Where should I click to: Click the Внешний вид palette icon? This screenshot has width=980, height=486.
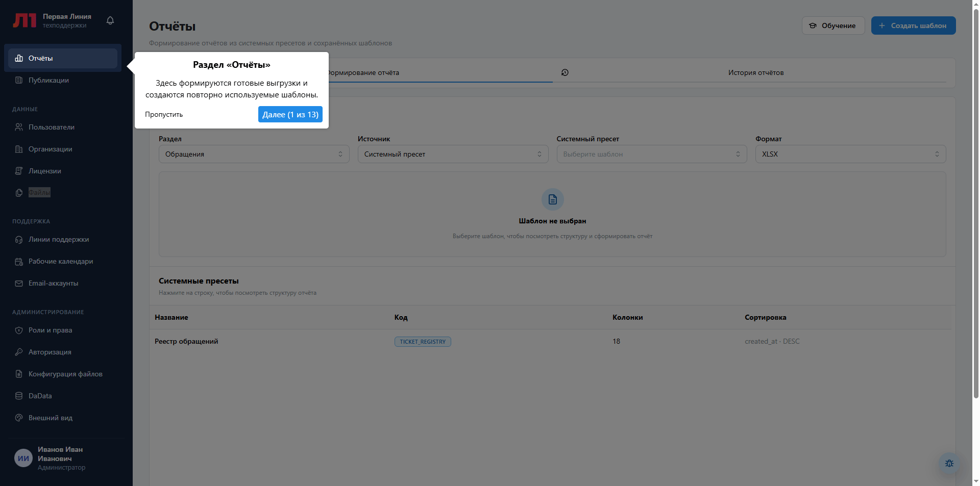click(x=19, y=418)
